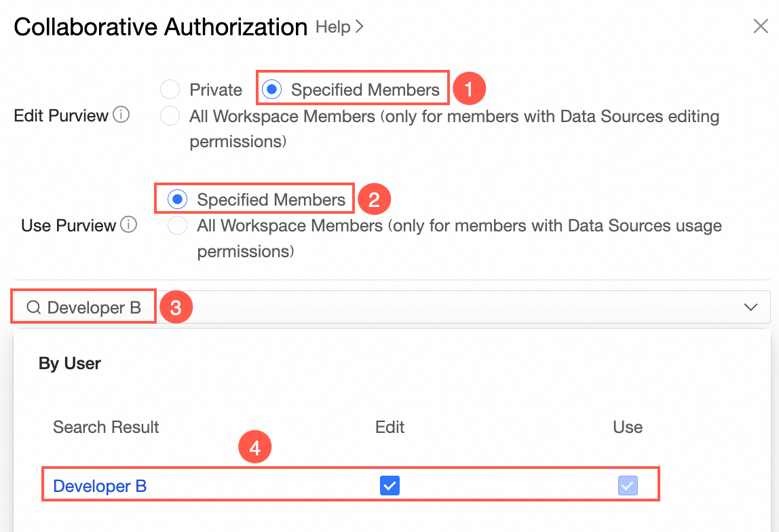Viewport: 779px width, 532px height.
Task: Close the Collaborative Authorization dialog
Action: (x=761, y=26)
